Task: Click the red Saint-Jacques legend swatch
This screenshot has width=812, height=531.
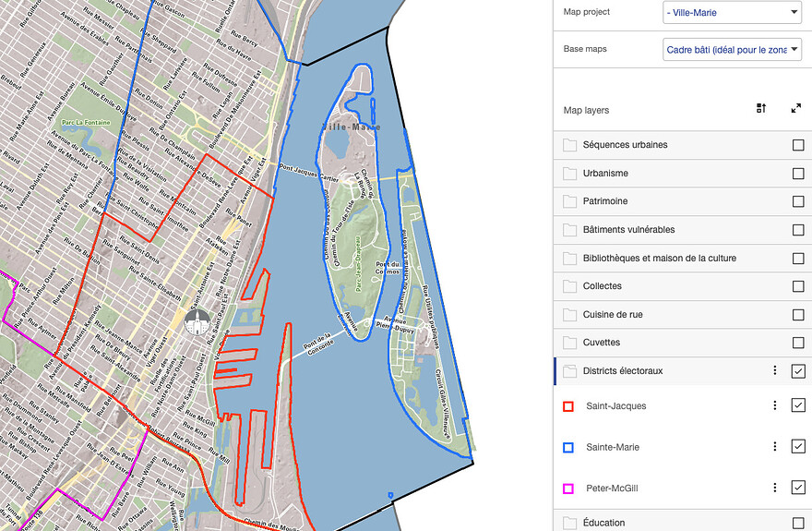Action: click(x=568, y=406)
